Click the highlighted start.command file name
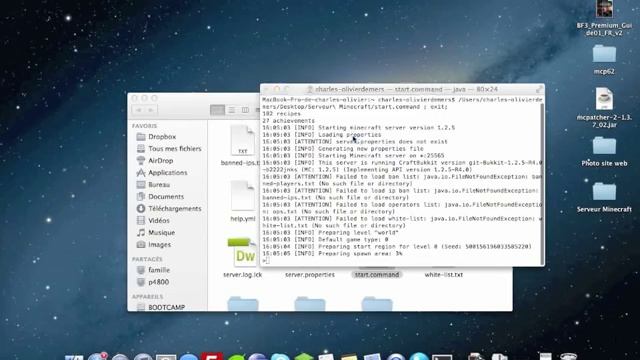640x360 pixels. [x=377, y=275]
